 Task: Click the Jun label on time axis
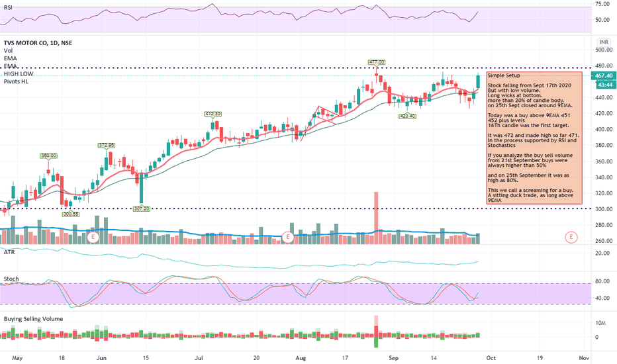(x=101, y=358)
